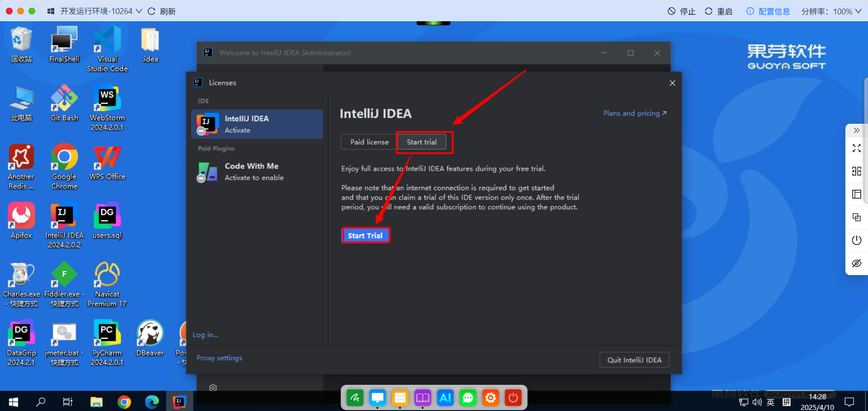Click the yellow server icon in dock
The image size is (868, 411).
400,397
